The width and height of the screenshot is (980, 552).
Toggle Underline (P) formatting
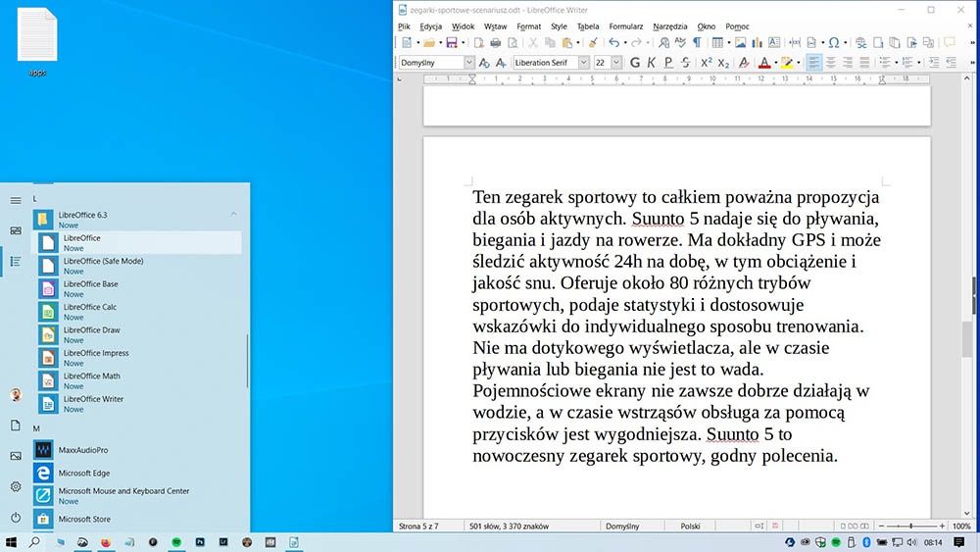coord(668,63)
